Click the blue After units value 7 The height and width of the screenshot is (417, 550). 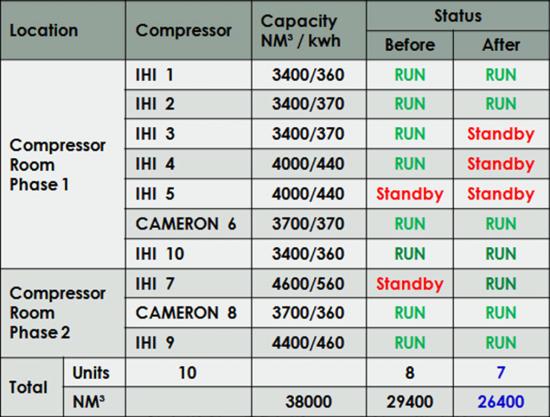click(x=501, y=372)
